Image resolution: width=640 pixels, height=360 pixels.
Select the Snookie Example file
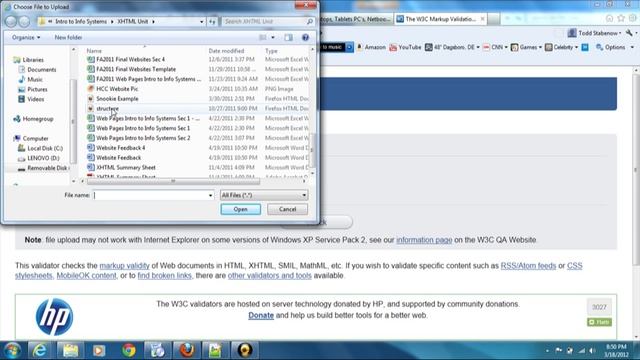pos(117,99)
